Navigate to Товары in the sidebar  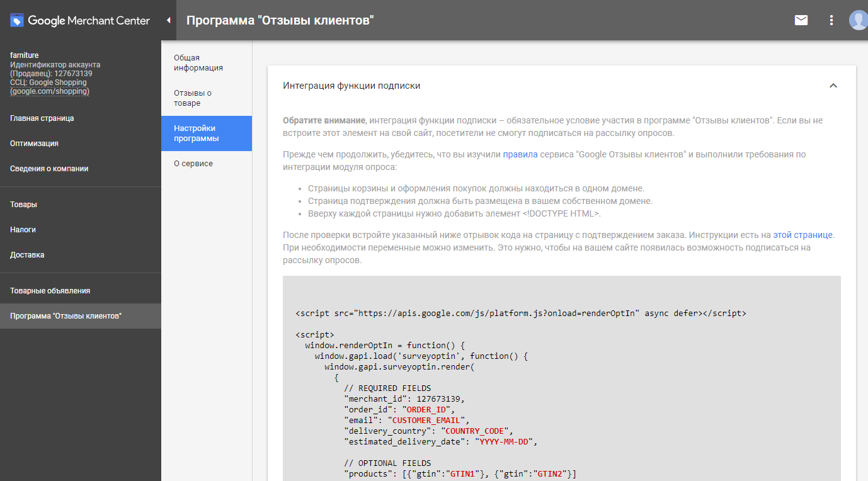tap(23, 205)
